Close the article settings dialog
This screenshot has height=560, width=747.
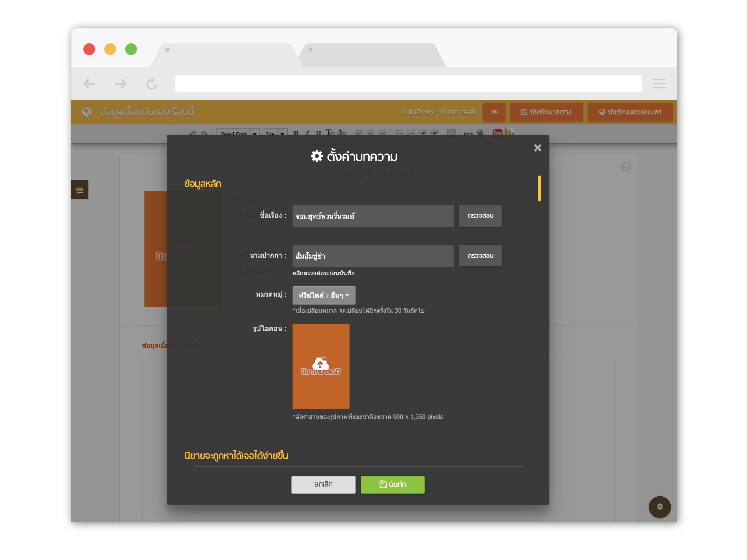tap(537, 148)
